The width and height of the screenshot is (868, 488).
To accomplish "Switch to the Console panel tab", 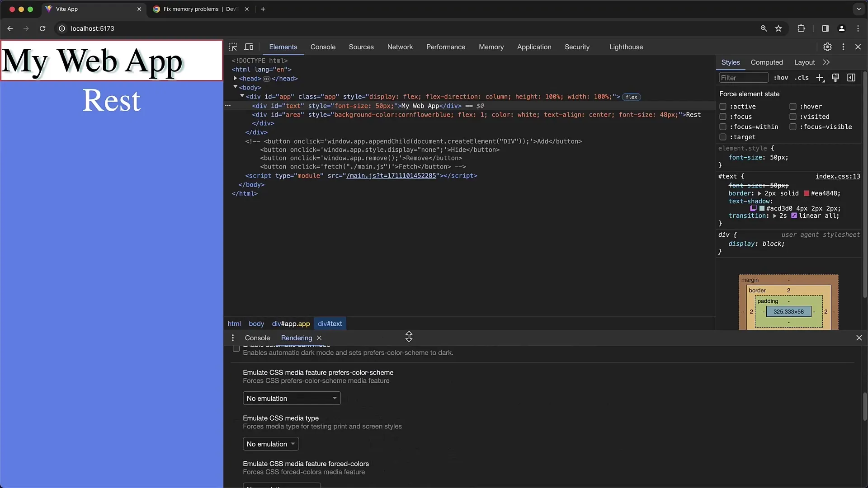I will (323, 47).
